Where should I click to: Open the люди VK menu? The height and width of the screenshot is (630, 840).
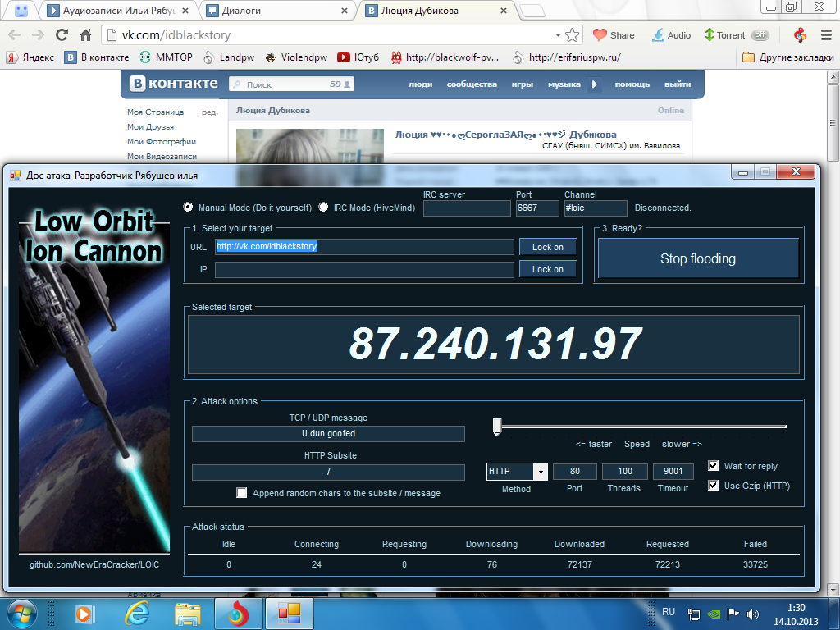pyautogui.click(x=420, y=84)
